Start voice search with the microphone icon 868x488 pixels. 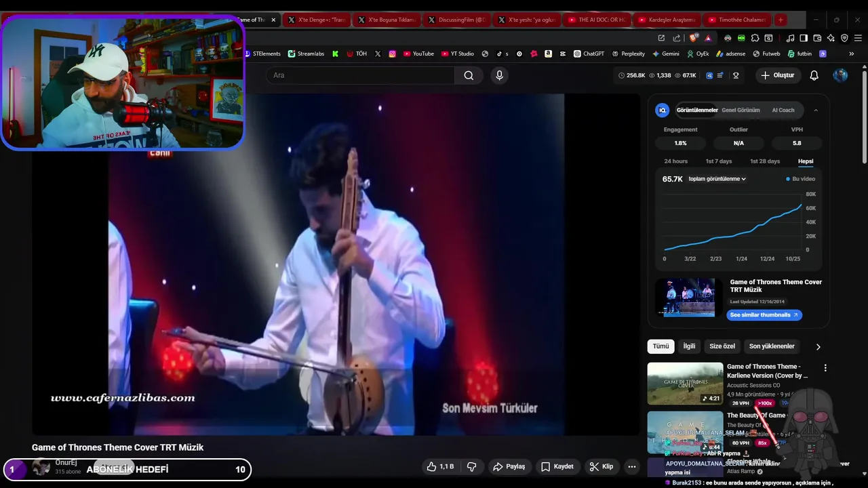(499, 75)
